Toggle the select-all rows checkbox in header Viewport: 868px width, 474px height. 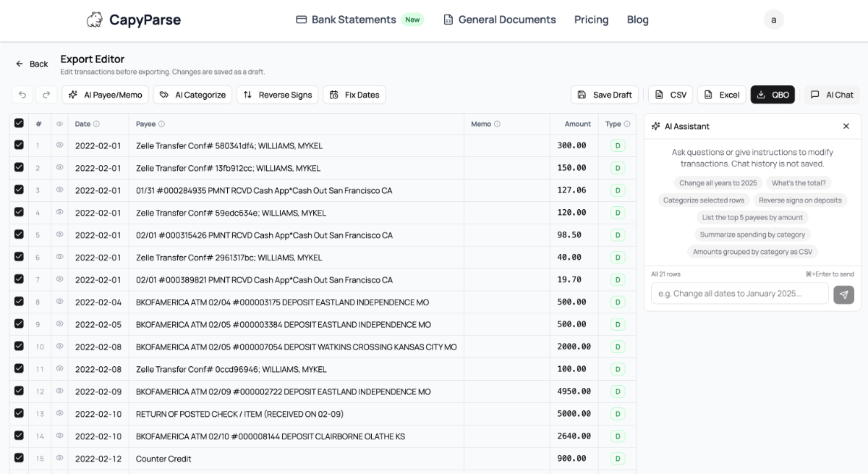tap(19, 124)
